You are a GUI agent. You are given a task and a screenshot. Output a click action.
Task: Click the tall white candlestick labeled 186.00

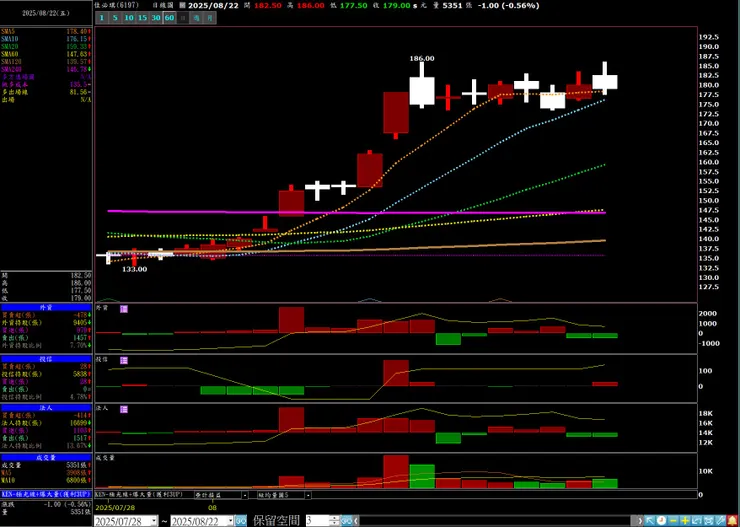[x=422, y=91]
